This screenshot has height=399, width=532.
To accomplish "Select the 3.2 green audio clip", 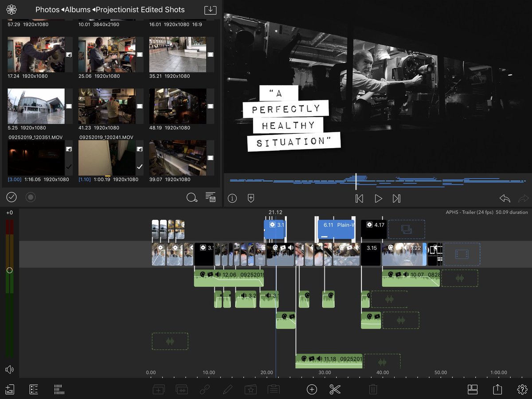I will 246,299.
